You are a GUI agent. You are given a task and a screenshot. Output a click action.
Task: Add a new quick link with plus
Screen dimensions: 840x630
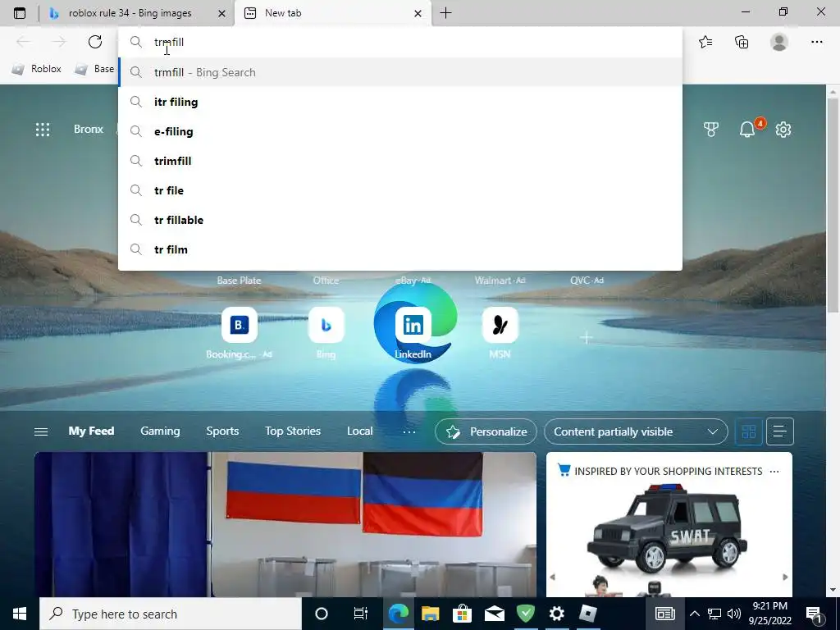586,337
